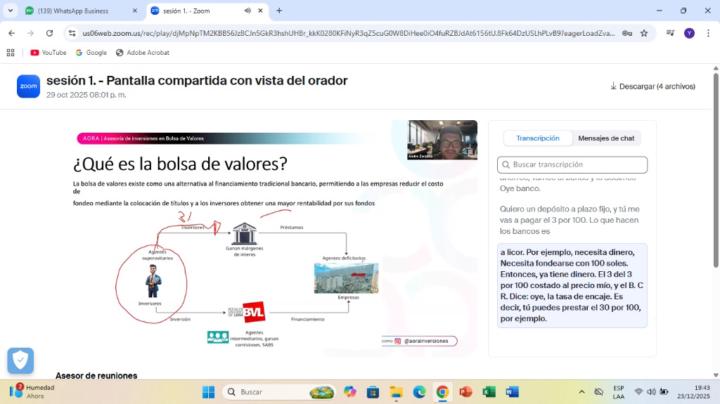Open the Chrome profile avatar

(689, 33)
